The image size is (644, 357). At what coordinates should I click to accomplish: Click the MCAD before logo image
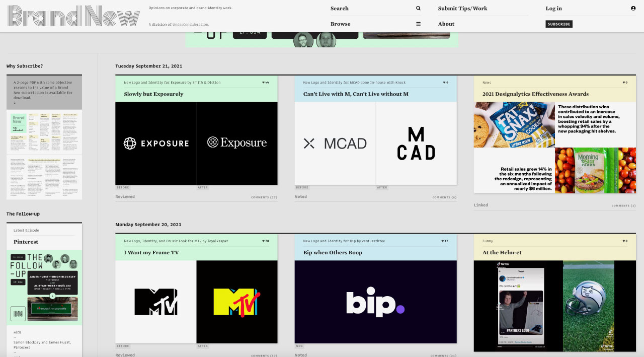pyautogui.click(x=335, y=144)
